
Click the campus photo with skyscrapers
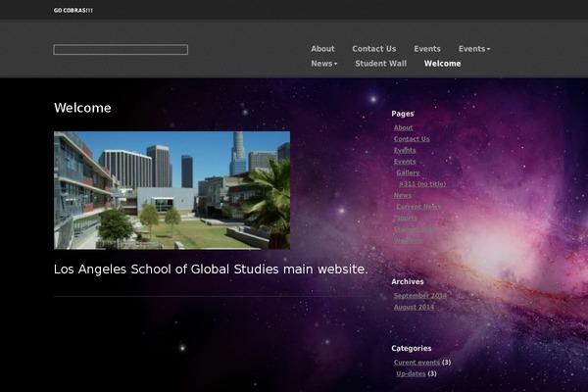[x=171, y=190]
